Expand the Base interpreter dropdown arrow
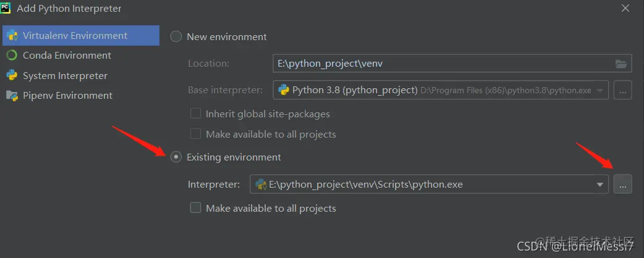This screenshot has width=644, height=258. click(600, 90)
